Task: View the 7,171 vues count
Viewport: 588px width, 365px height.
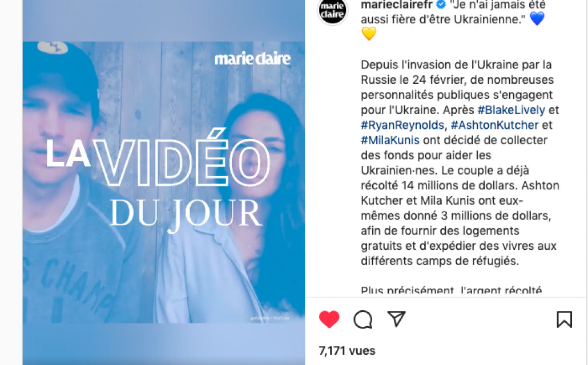Action: (x=347, y=351)
